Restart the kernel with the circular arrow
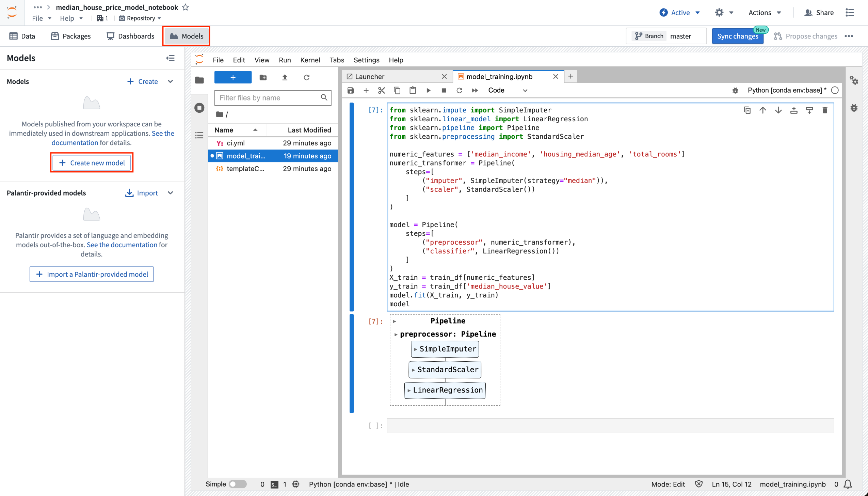The height and width of the screenshot is (496, 868). (459, 90)
